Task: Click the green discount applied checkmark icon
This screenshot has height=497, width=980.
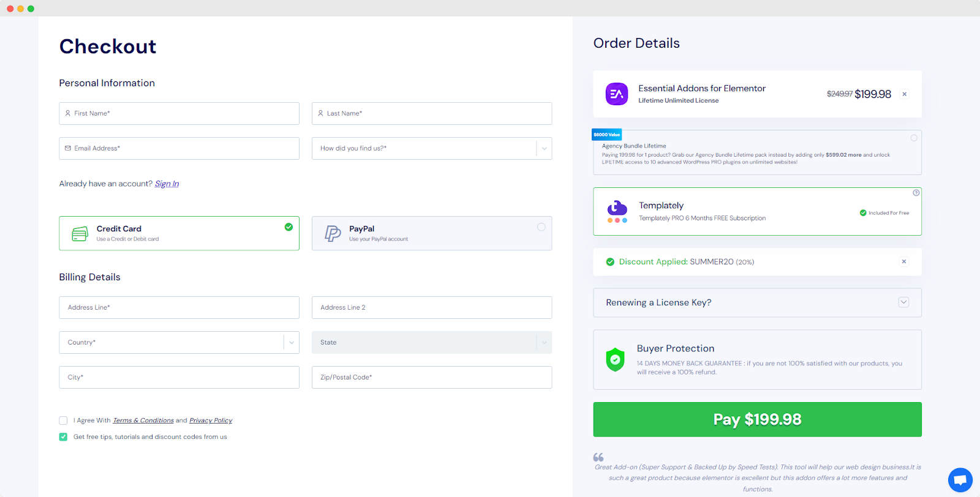Action: (x=610, y=262)
